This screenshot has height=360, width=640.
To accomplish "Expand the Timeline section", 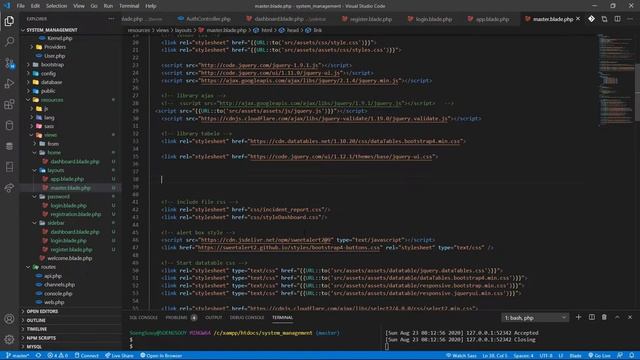I will pyautogui.click(x=37, y=329).
